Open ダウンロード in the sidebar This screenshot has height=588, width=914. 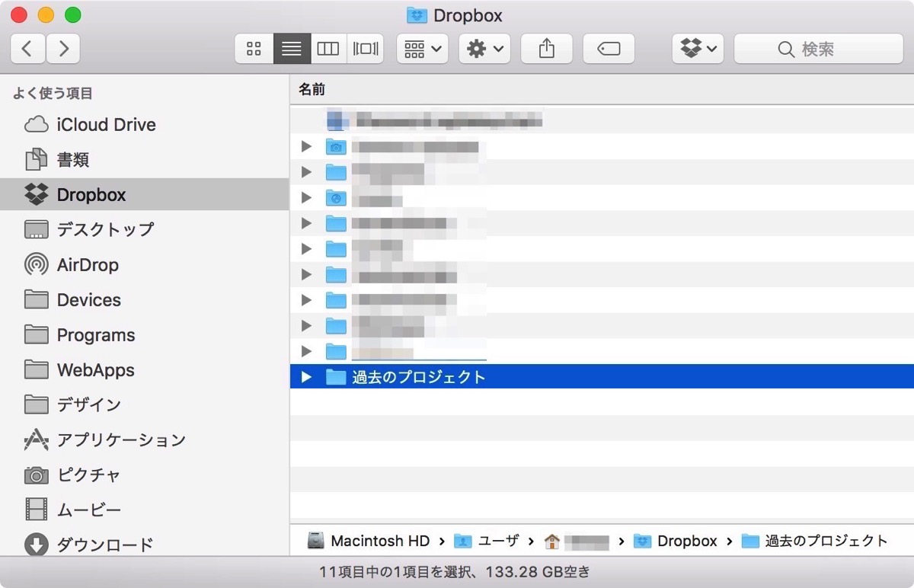[x=145, y=545]
